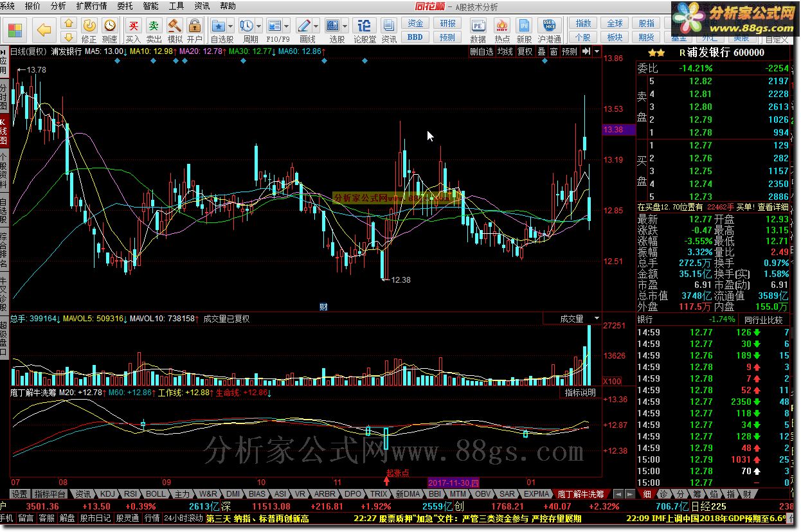The image size is (801, 532).
Task: Open the 数据 PE data icon
Action: (478, 30)
